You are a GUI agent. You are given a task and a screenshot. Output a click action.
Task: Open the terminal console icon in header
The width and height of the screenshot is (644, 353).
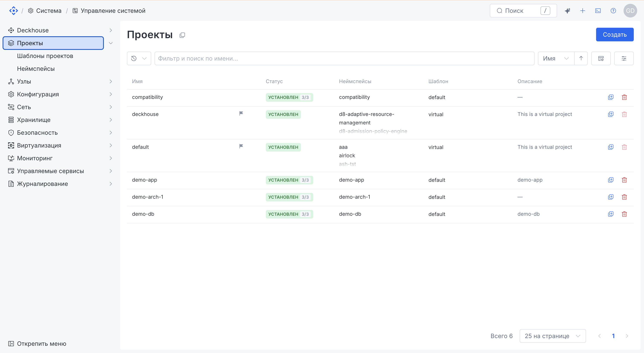[x=598, y=11]
